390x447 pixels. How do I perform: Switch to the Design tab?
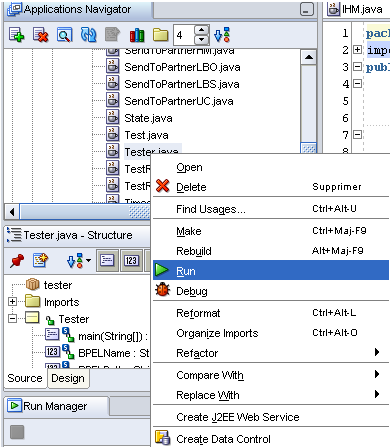(68, 378)
